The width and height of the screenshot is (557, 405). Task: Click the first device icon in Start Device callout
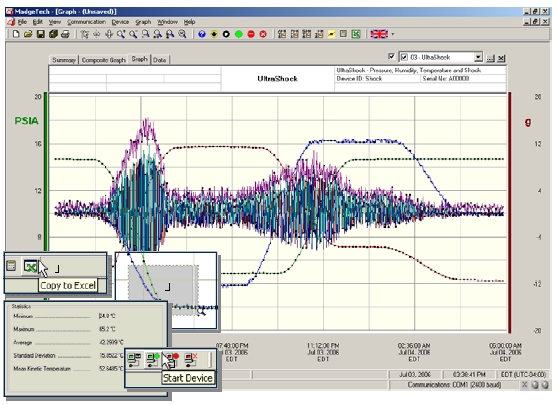134,360
